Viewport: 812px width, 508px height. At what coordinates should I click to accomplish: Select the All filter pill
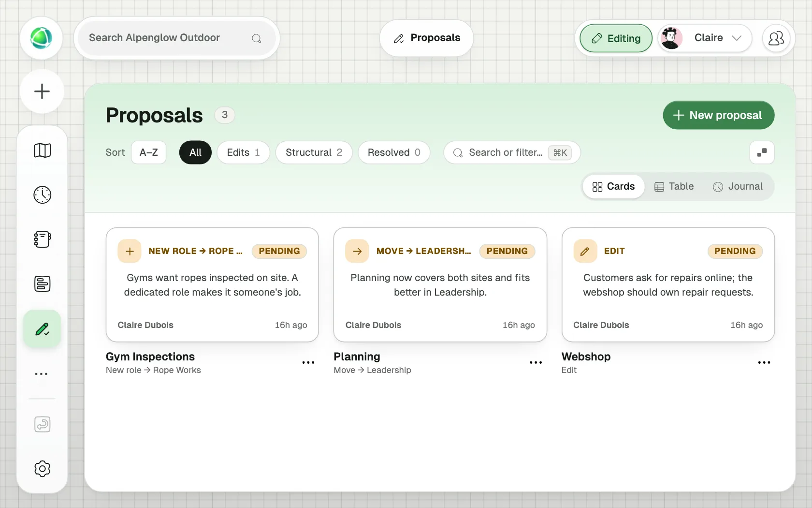195,152
